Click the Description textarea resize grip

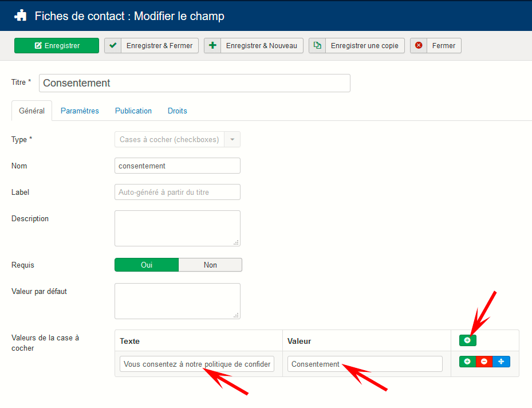pyautogui.click(x=236, y=242)
